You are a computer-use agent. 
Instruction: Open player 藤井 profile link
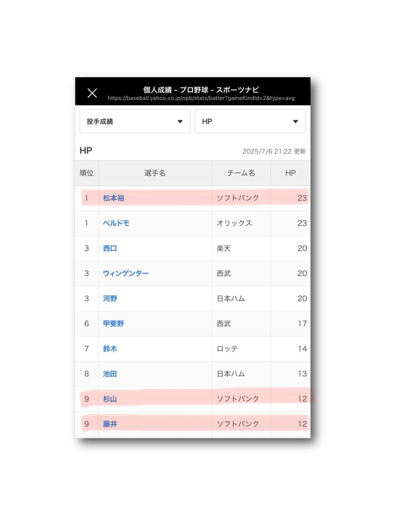(x=110, y=424)
